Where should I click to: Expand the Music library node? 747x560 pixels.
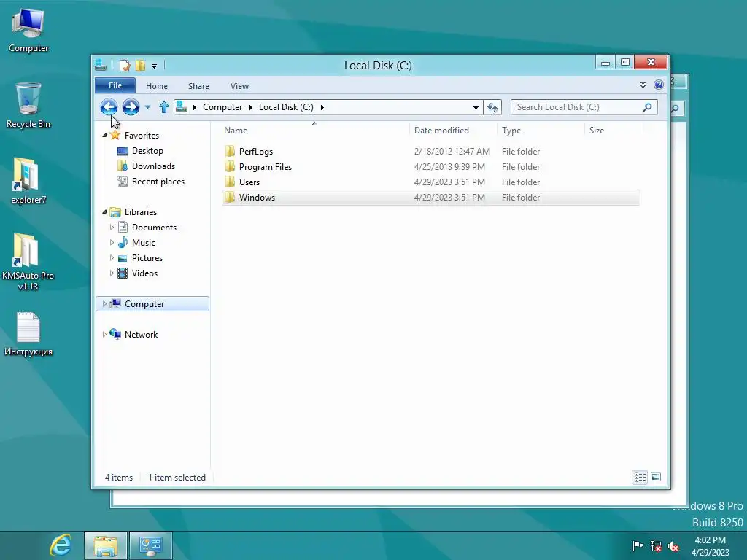pyautogui.click(x=112, y=242)
